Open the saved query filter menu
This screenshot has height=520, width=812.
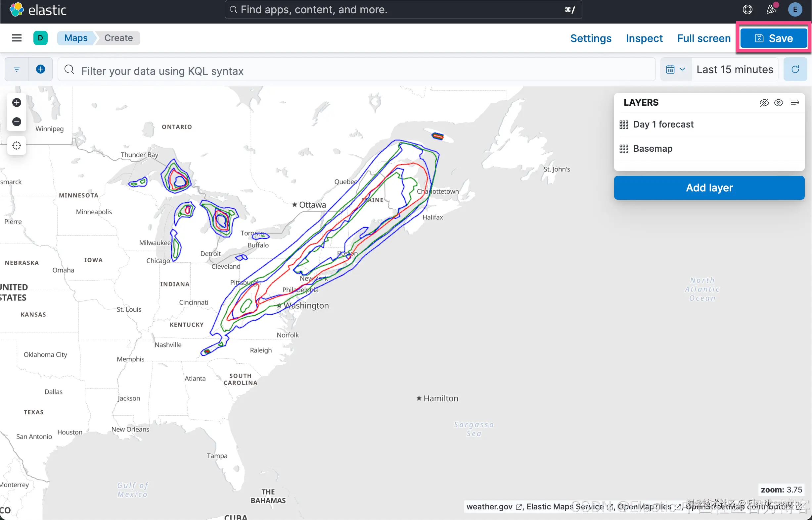[17, 69]
